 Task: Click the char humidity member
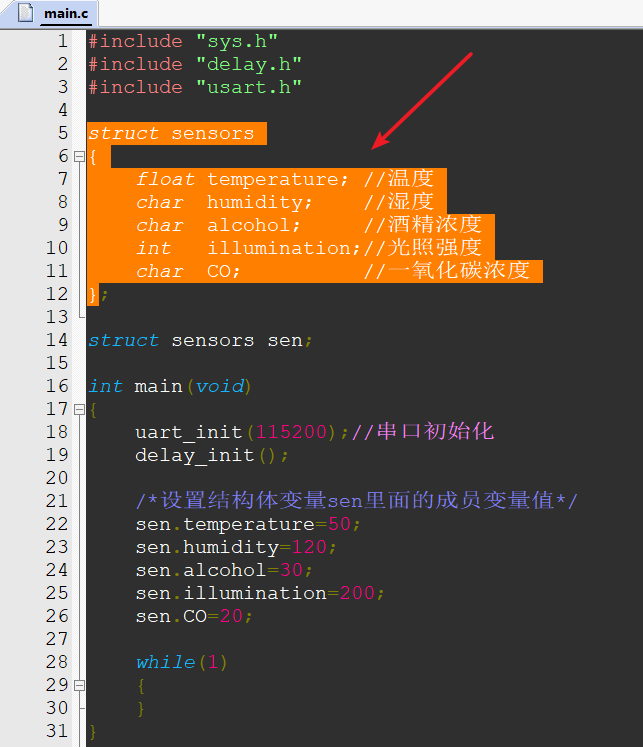pos(224,202)
